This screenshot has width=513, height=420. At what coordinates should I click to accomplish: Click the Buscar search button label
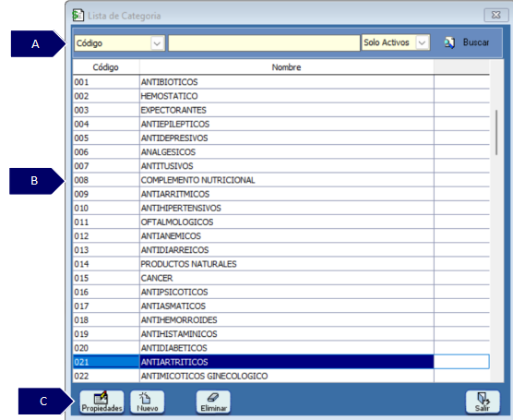pyautogui.click(x=476, y=42)
